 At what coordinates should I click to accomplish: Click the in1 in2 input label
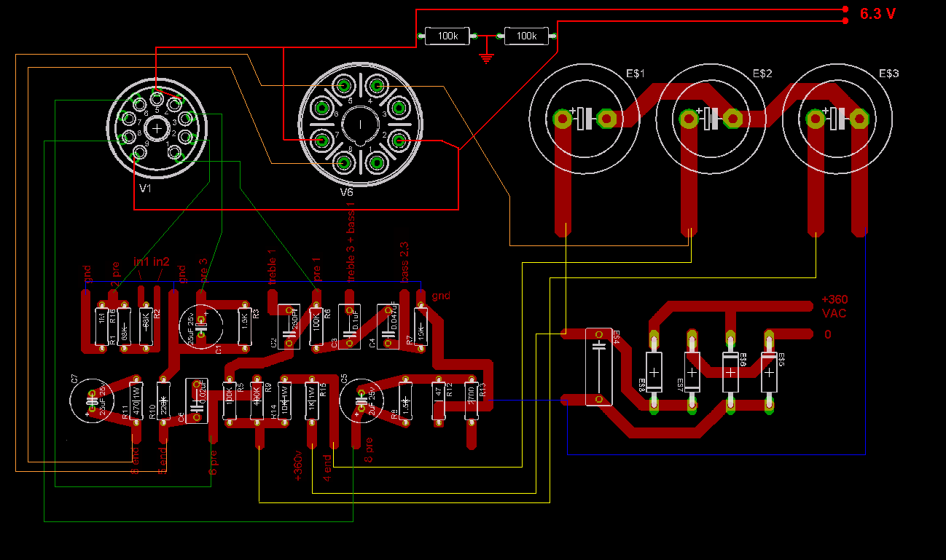pyautogui.click(x=152, y=261)
